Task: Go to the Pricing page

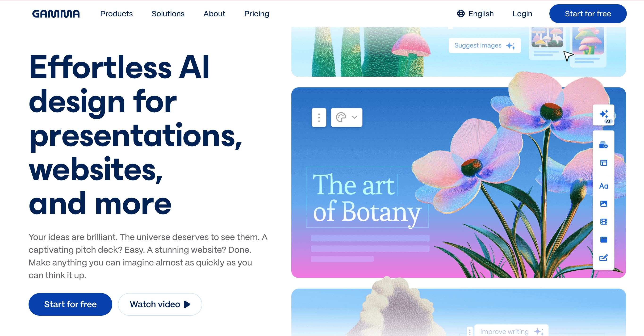Action: pyautogui.click(x=256, y=14)
